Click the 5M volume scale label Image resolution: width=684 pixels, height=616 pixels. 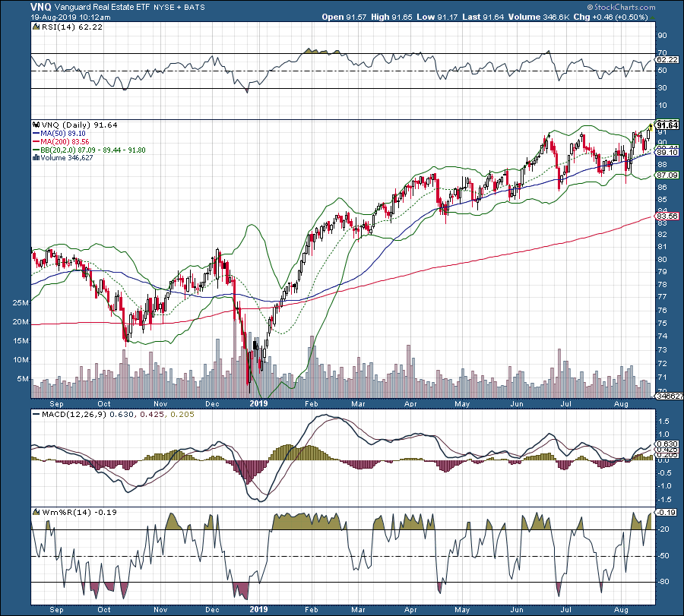click(x=23, y=379)
